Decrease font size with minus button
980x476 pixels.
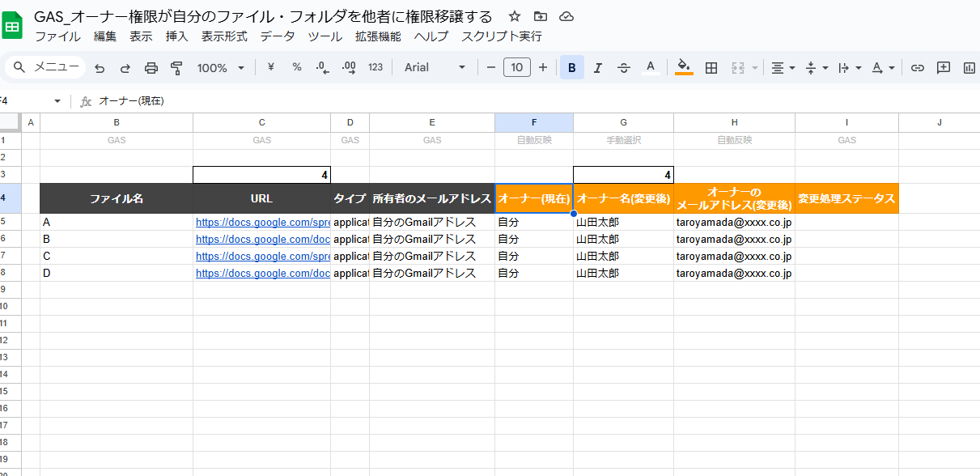pyautogui.click(x=490, y=67)
